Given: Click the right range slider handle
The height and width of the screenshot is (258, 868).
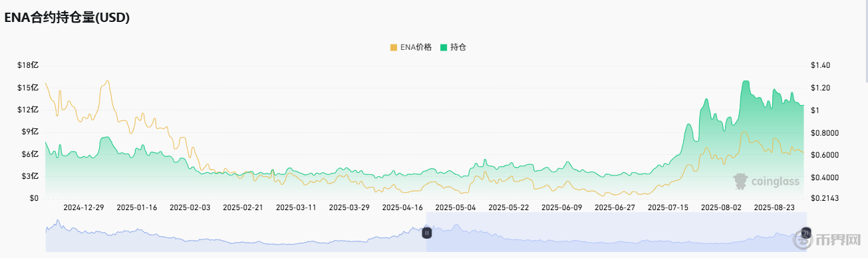Looking at the screenshot, I should 806,232.
